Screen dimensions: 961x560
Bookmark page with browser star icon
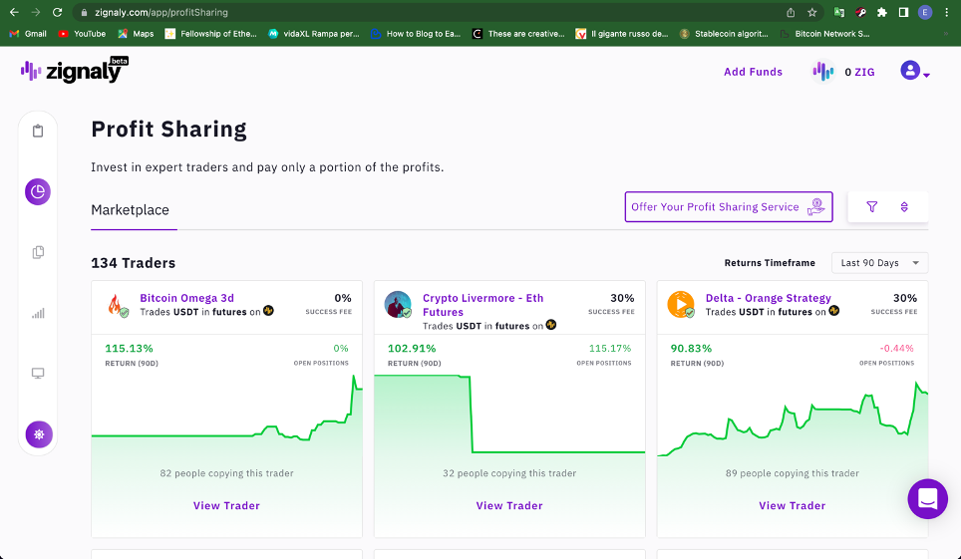[812, 12]
